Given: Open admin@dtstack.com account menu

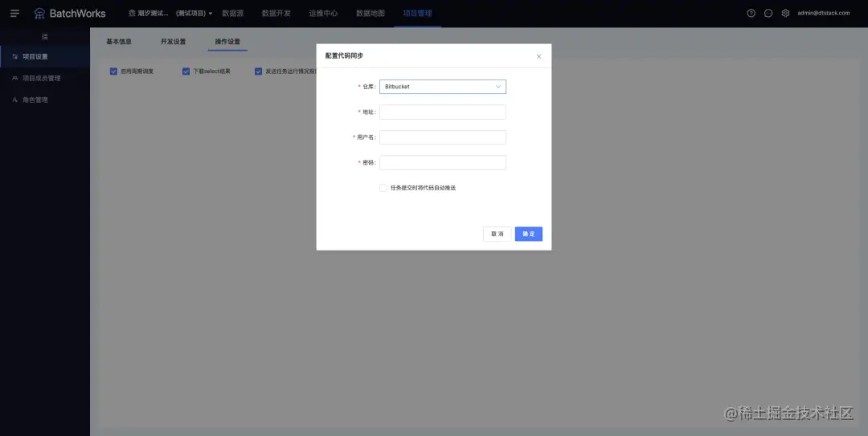Looking at the screenshot, I should (x=824, y=14).
